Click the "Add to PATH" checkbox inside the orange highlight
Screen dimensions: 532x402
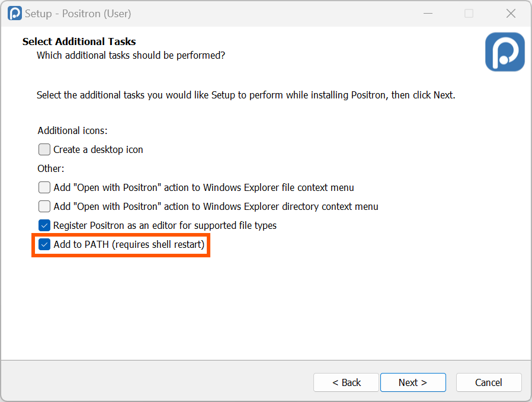click(44, 244)
